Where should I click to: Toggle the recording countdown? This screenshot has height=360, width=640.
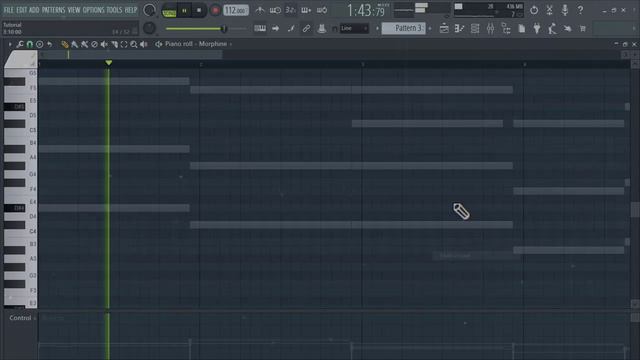click(290, 10)
